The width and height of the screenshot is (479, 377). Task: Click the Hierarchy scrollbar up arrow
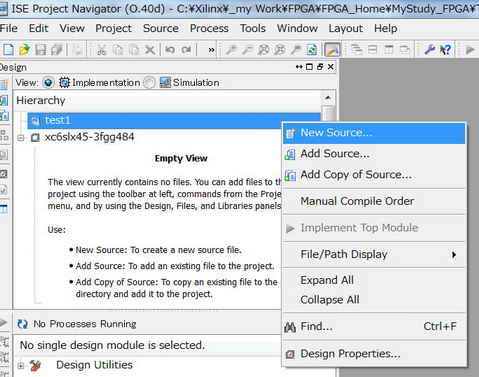pyautogui.click(x=328, y=98)
